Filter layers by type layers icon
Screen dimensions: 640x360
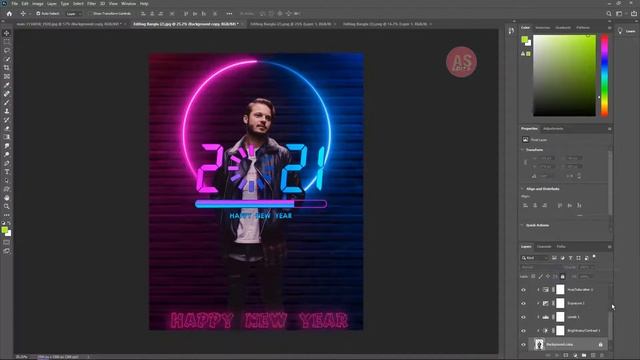click(571, 258)
